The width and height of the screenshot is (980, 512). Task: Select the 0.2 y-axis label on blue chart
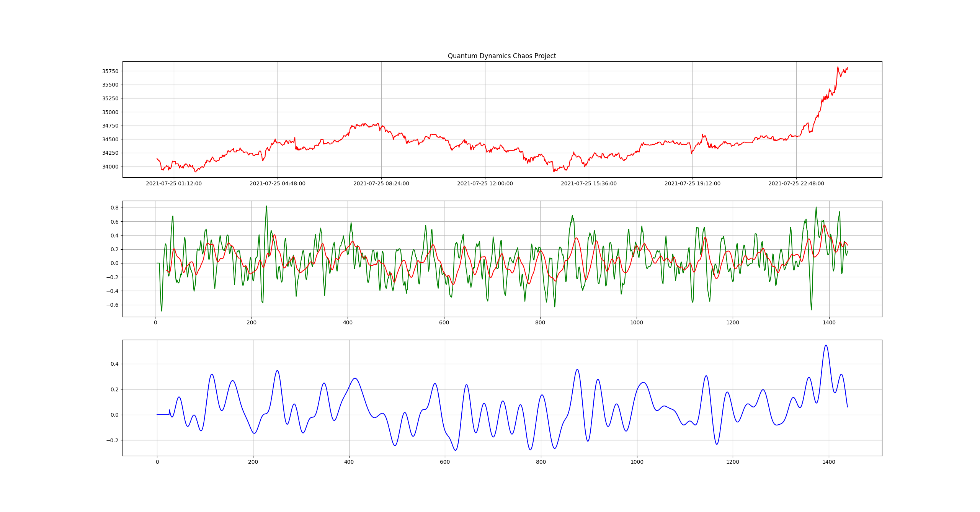tap(114, 389)
